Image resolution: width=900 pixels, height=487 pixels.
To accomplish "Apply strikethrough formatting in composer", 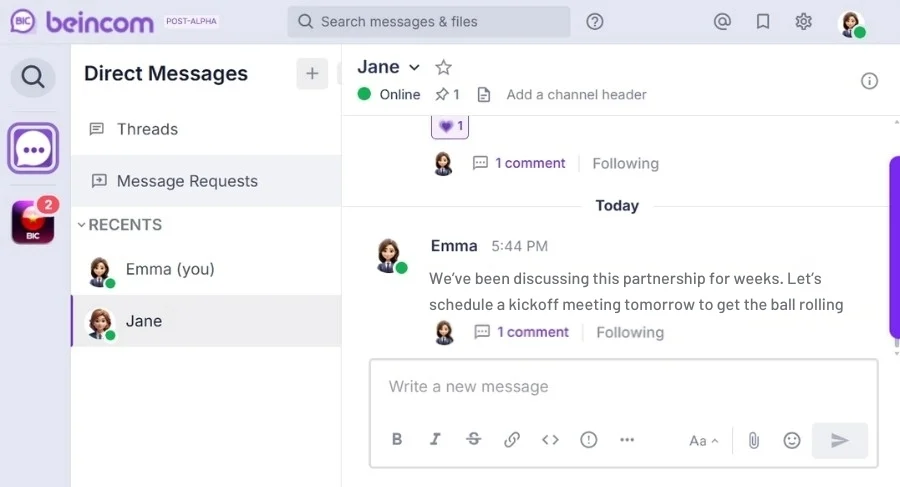I will coord(474,439).
